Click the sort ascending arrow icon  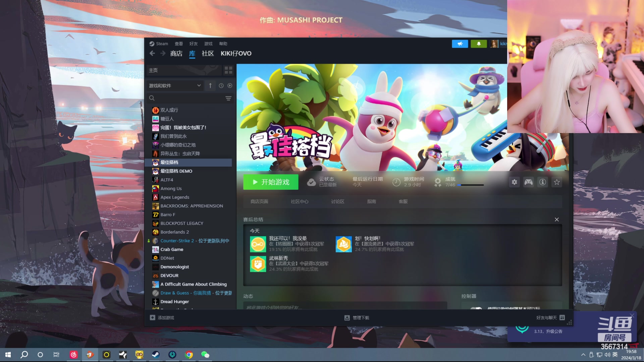tap(210, 85)
